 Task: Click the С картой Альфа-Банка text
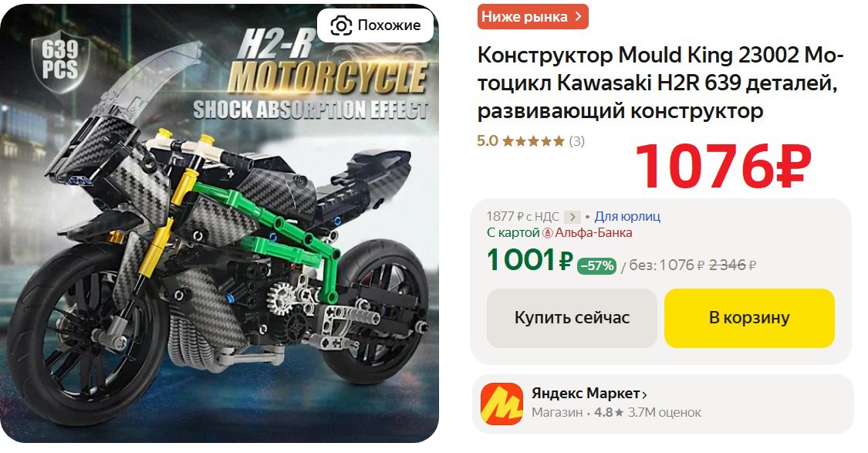click(x=559, y=232)
